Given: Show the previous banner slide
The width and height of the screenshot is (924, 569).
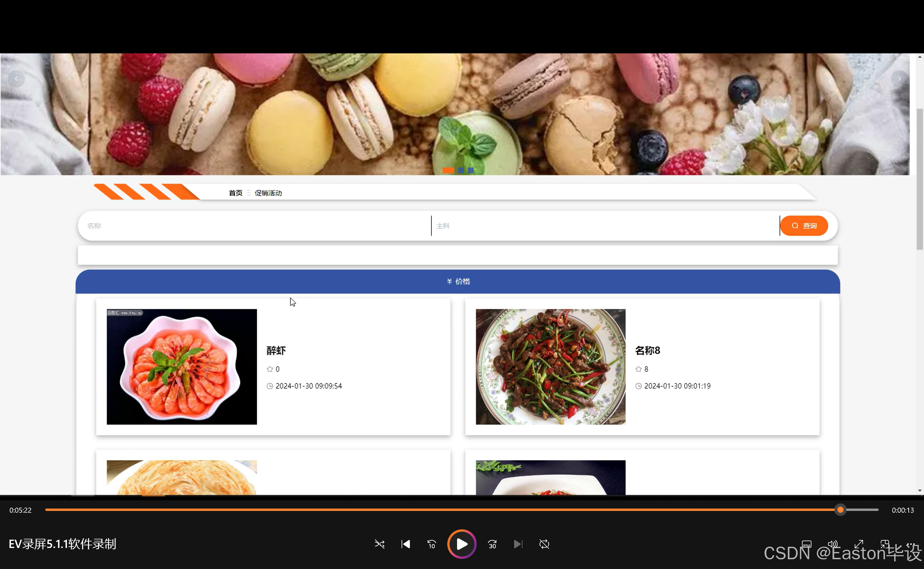Looking at the screenshot, I should coord(16,79).
